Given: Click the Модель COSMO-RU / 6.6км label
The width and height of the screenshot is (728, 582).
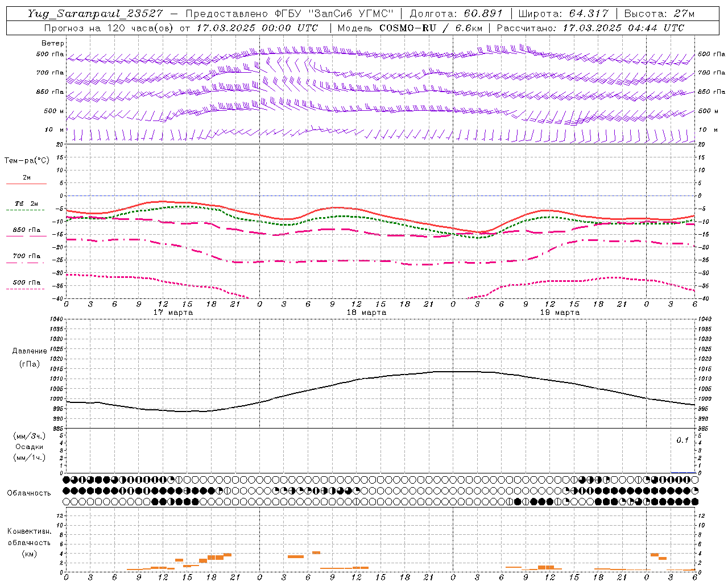Looking at the screenshot, I should [409, 28].
